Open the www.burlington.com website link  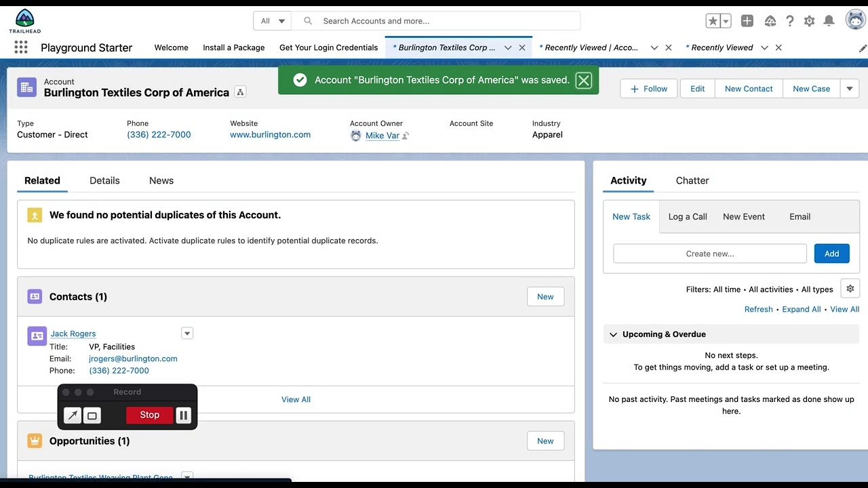270,135
